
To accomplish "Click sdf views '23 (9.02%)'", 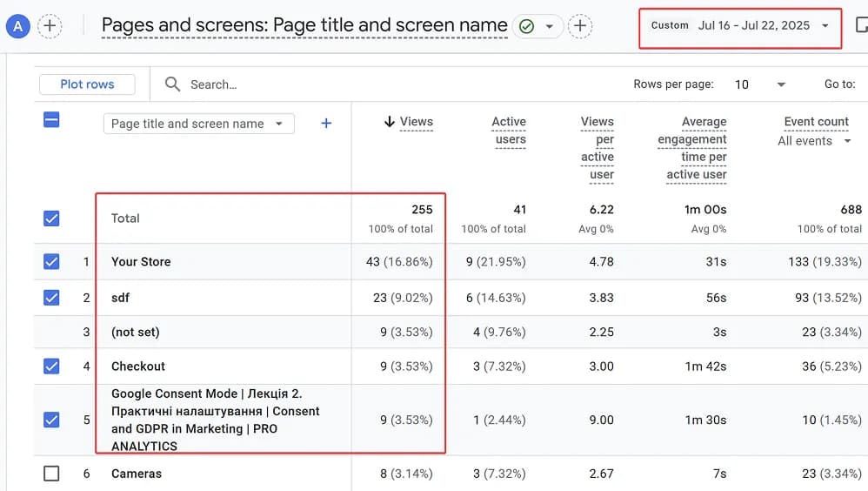I will [x=403, y=298].
